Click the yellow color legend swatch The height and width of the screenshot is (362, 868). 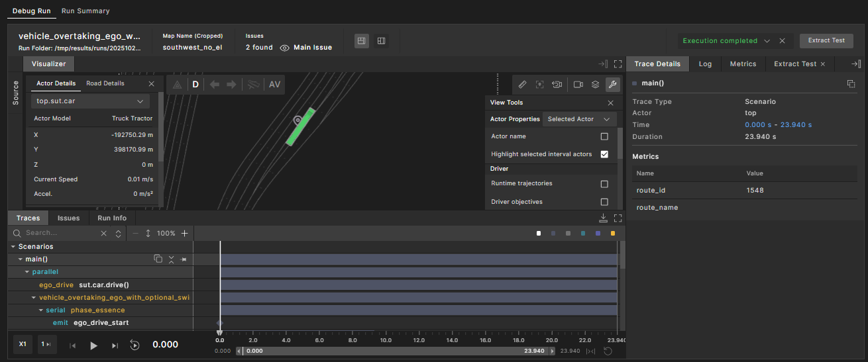click(612, 234)
